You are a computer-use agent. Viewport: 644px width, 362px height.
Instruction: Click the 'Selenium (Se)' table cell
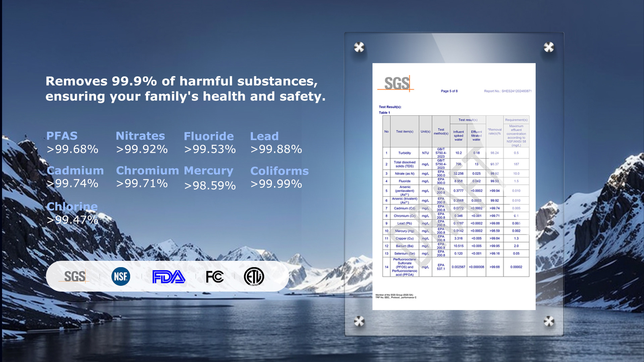(x=405, y=254)
